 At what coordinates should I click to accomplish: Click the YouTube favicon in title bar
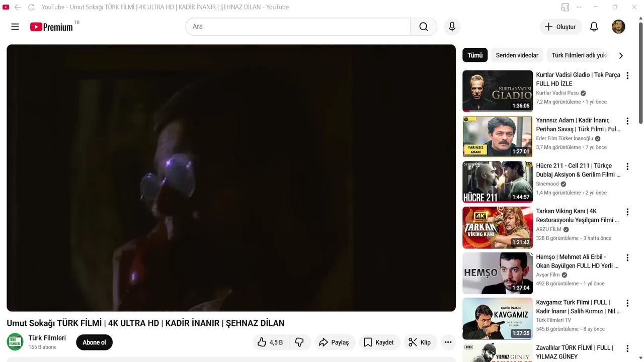tap(6, 7)
